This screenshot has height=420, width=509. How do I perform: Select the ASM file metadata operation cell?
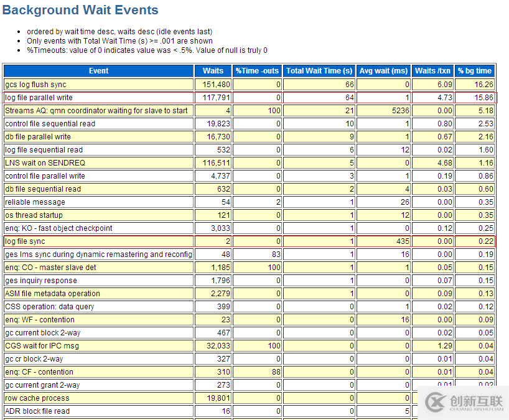pyautogui.click(x=98, y=294)
